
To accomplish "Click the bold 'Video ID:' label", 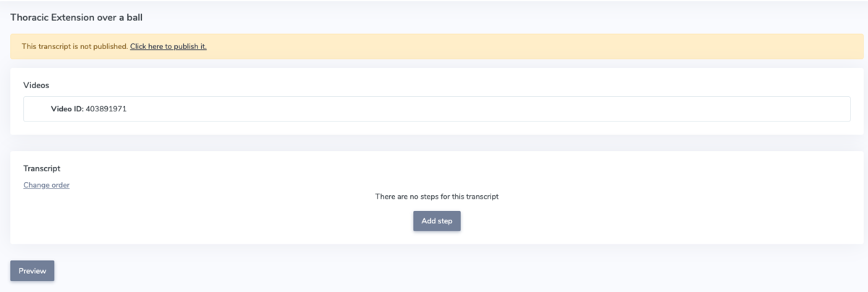I will click(67, 109).
